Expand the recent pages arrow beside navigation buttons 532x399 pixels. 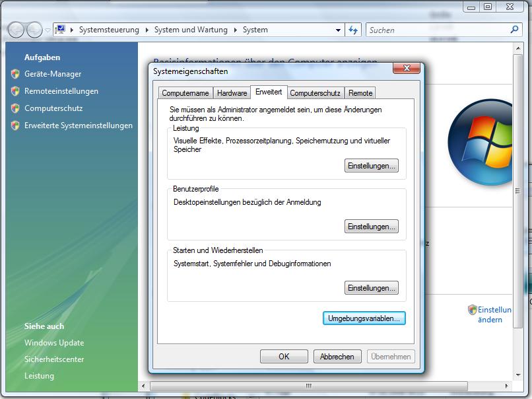[48, 30]
